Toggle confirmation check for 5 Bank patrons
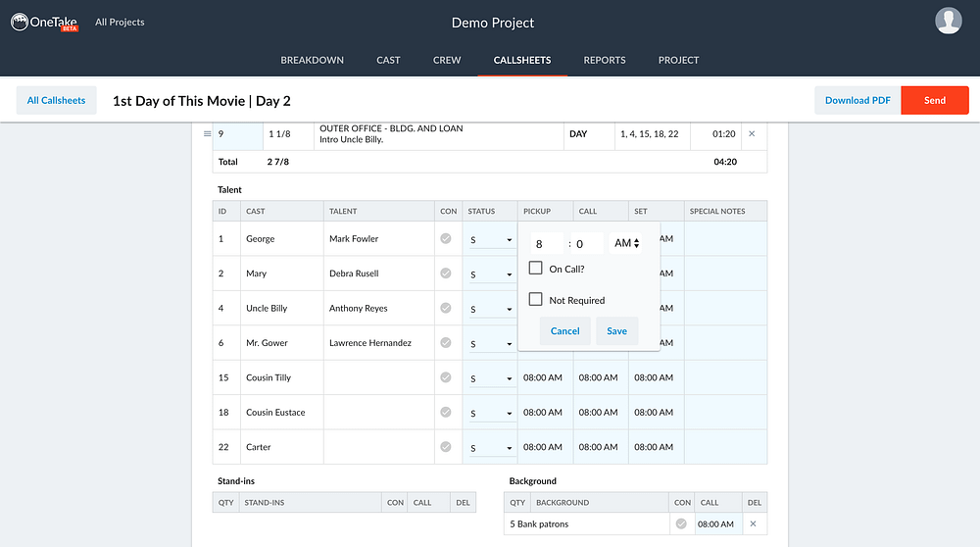 point(681,523)
